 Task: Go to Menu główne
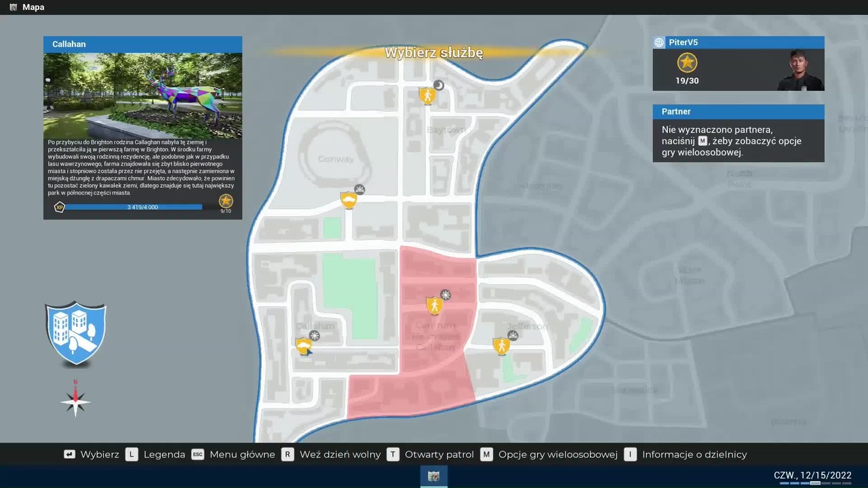(234, 454)
